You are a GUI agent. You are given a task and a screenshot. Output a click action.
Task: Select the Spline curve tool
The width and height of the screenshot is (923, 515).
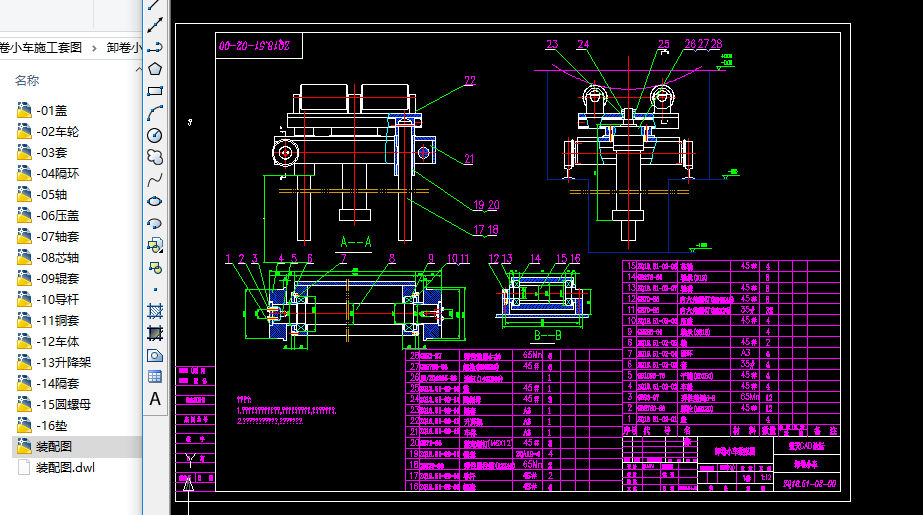(x=155, y=179)
